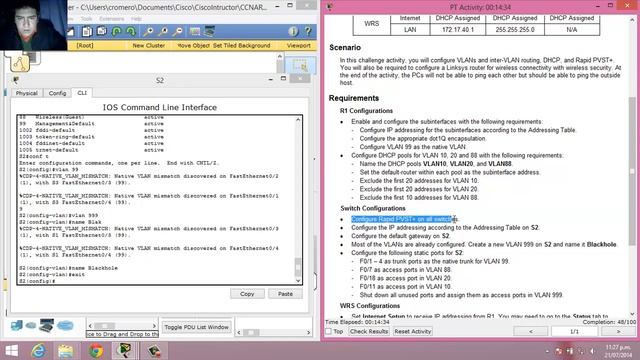
Task: Click the system tray show hidden icons arrow
Action: (547, 351)
